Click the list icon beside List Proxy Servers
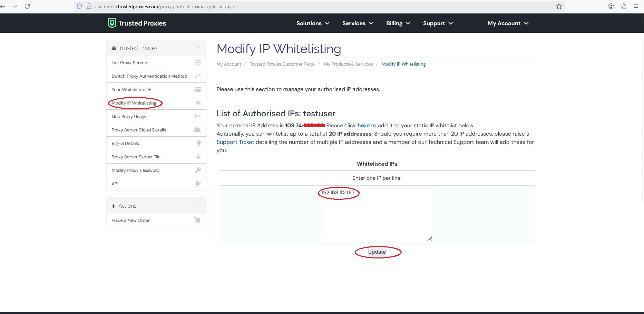Image resolution: width=644 pixels, height=314 pixels. 198,62
